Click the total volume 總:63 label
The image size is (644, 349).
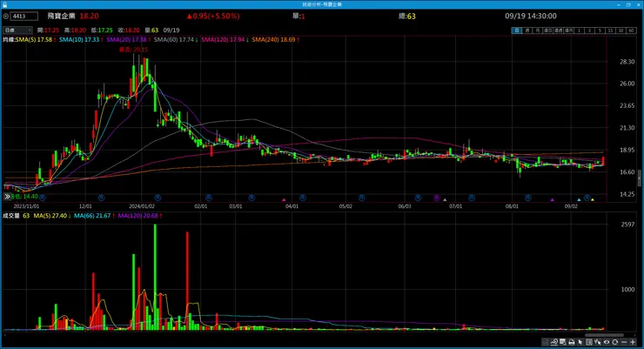pos(407,16)
